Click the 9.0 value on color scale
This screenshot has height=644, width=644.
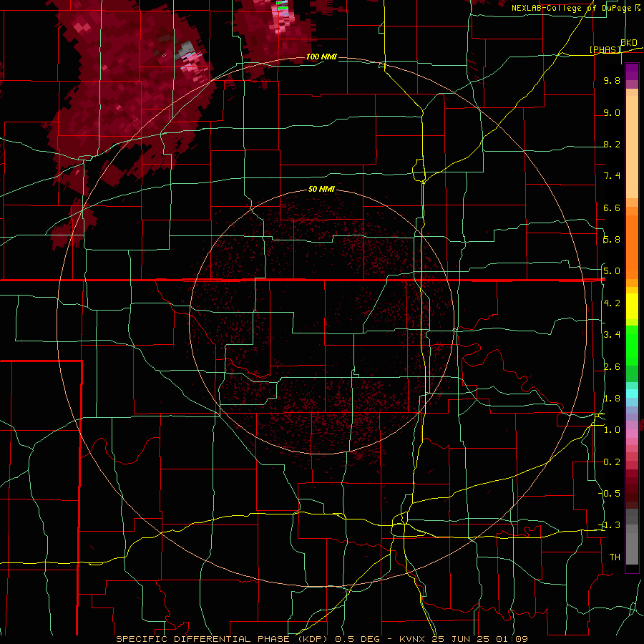coord(612,112)
